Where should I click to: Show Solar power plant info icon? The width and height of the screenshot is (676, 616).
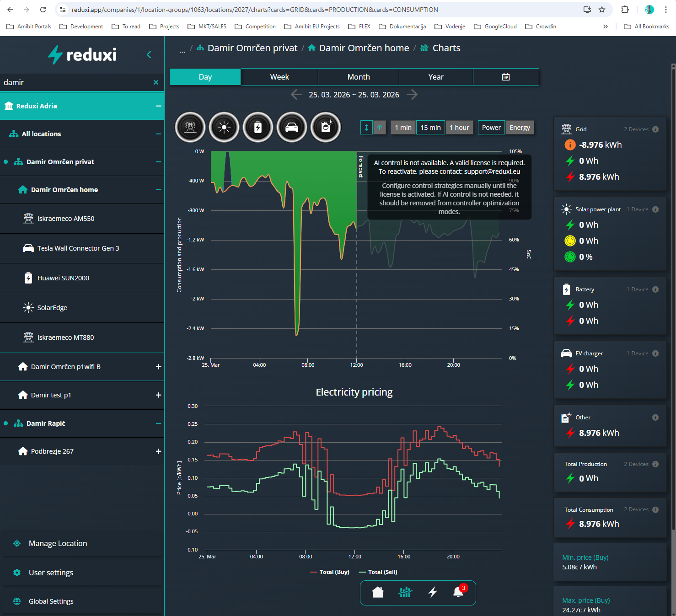tap(655, 209)
